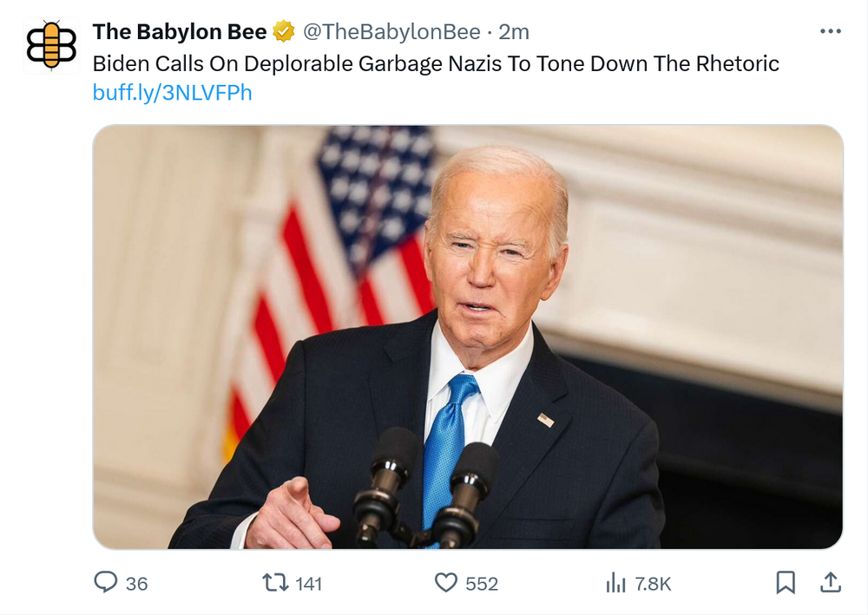Screen dimensions: 868x615
Task: Share the tweet via the upload arrow icon
Action: [830, 583]
